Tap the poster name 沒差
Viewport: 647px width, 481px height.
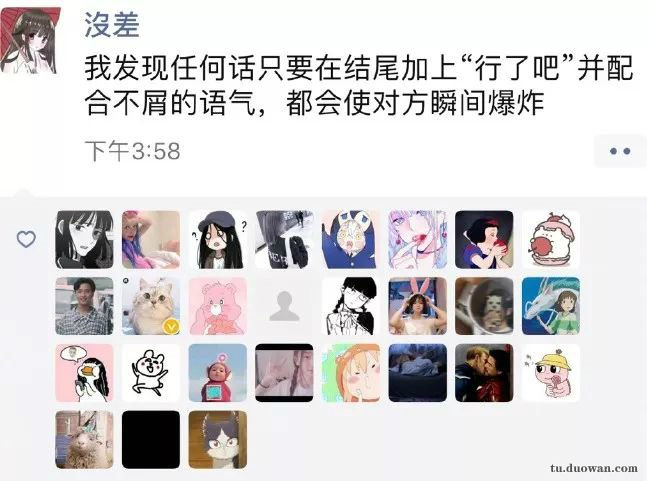pyautogui.click(x=112, y=25)
